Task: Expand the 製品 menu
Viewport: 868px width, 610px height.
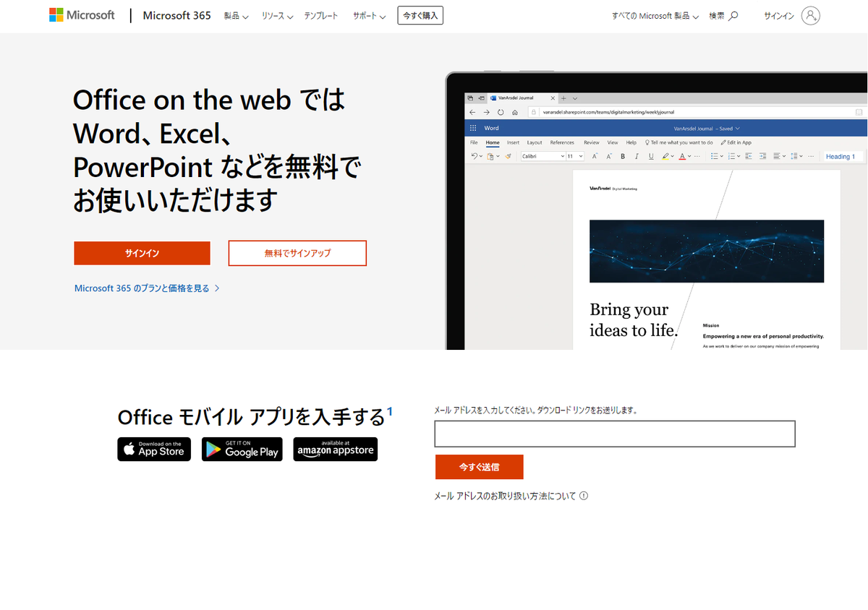Action: tap(237, 15)
